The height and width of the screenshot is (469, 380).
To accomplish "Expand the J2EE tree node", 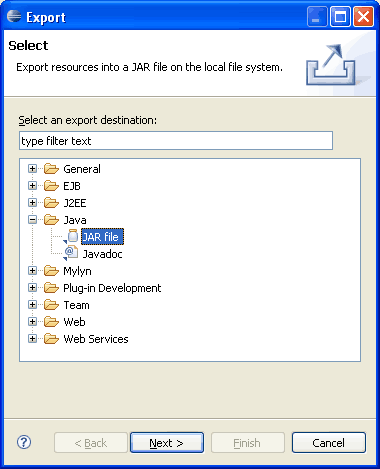I will [x=32, y=203].
